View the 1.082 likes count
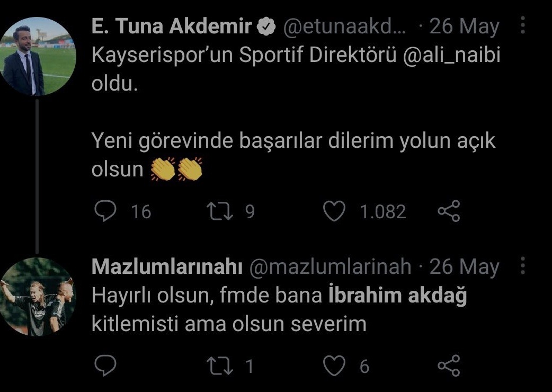The image size is (552, 392). point(382,212)
